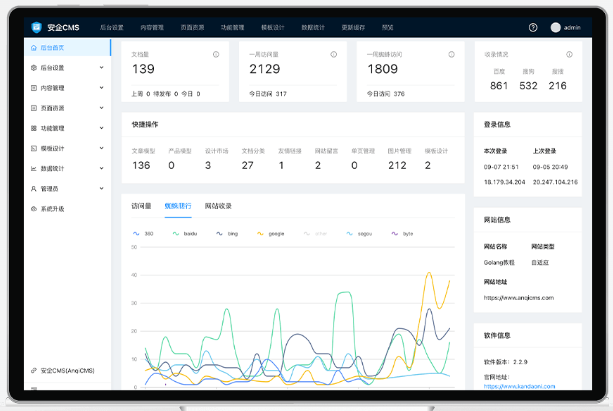Open the help question-mark icon
The height and width of the screenshot is (411, 613).
pyautogui.click(x=533, y=27)
